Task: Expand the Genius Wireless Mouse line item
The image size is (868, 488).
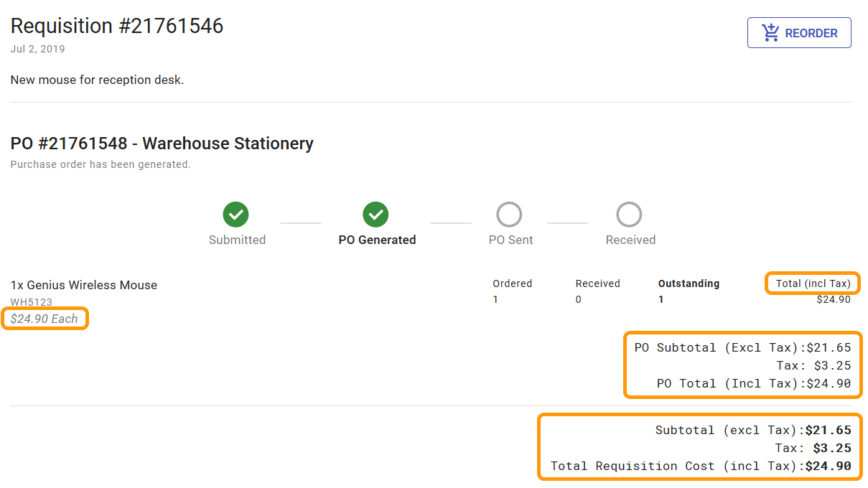Action: click(83, 284)
